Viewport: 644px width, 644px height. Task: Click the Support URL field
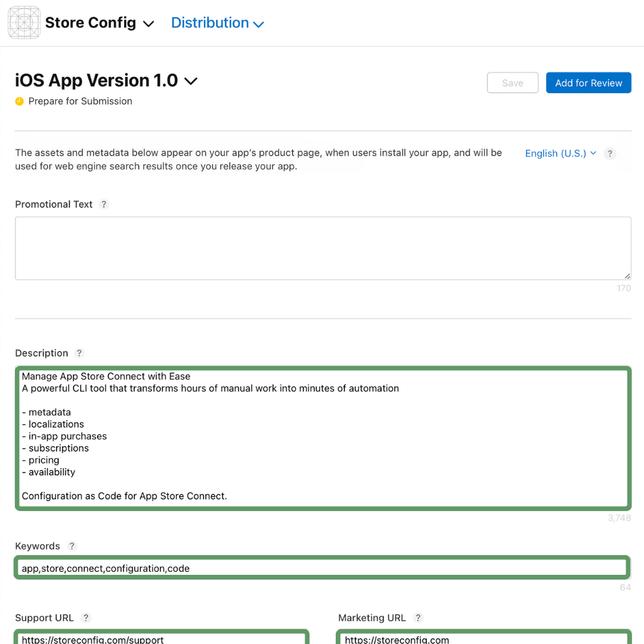[161, 638]
